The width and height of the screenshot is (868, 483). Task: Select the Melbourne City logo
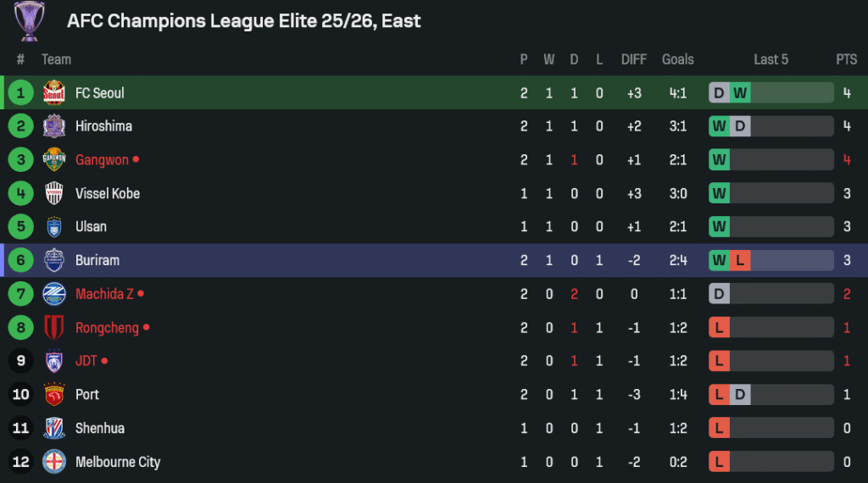click(53, 462)
